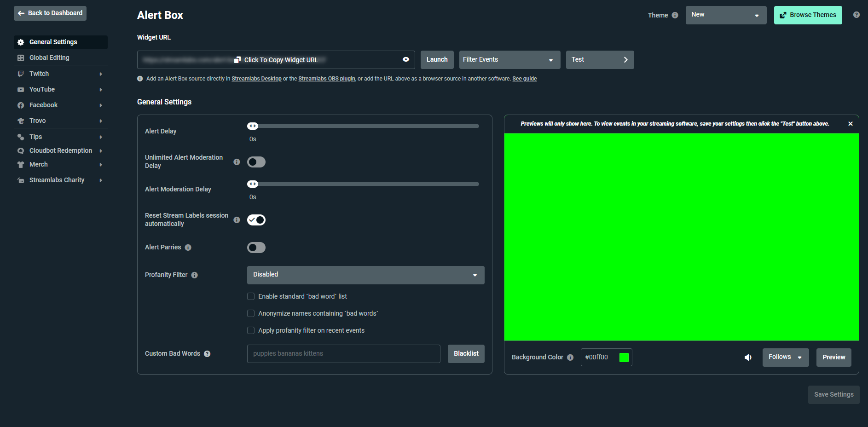This screenshot has width=868, height=427.
Task: Open the Follows event type dropdown
Action: [x=786, y=358]
